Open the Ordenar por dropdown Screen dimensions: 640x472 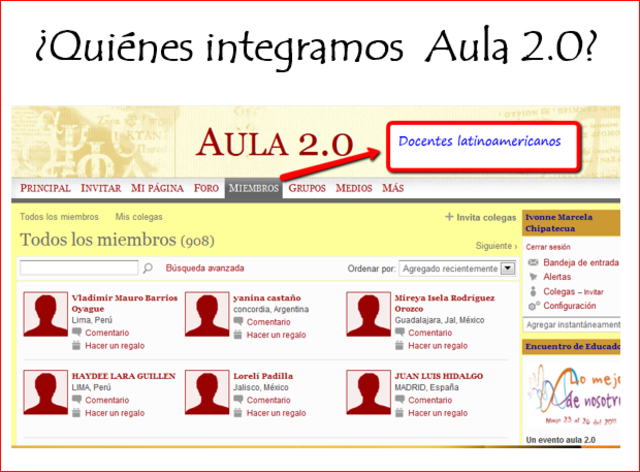457,268
